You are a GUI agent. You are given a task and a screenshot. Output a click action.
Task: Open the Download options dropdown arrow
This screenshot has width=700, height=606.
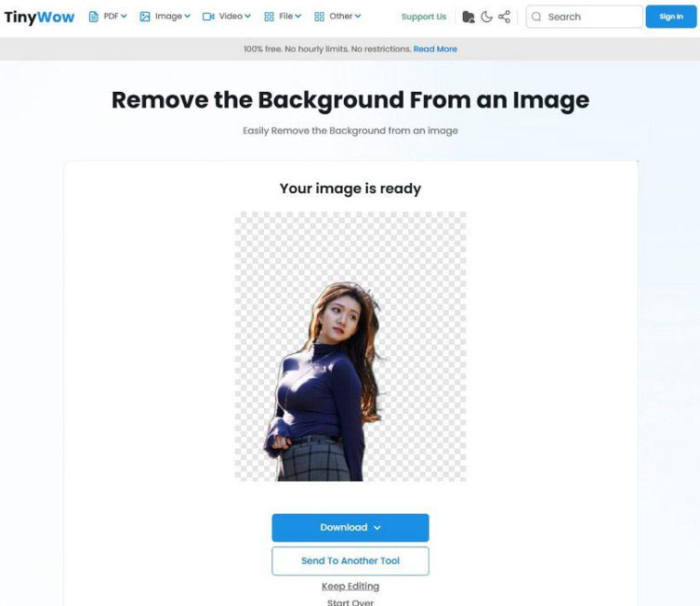point(377,528)
